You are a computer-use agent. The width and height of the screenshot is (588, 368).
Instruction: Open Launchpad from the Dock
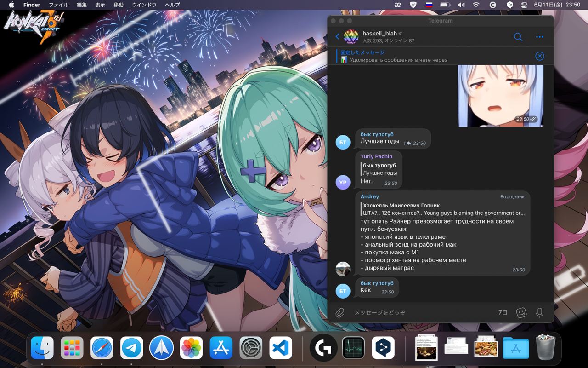pos(72,348)
